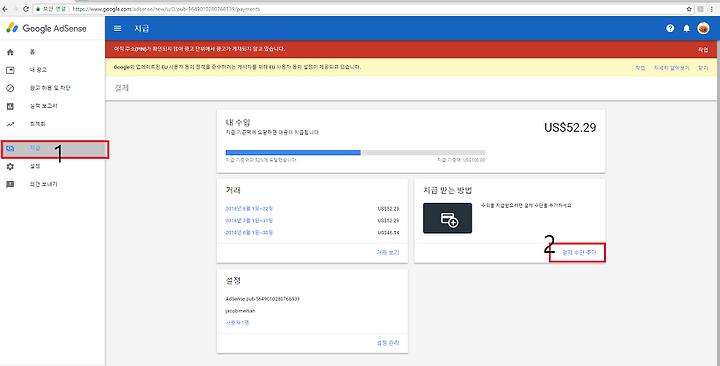
Task: Open the 2018년 7월 1일~31일 transaction link
Action: point(249,220)
